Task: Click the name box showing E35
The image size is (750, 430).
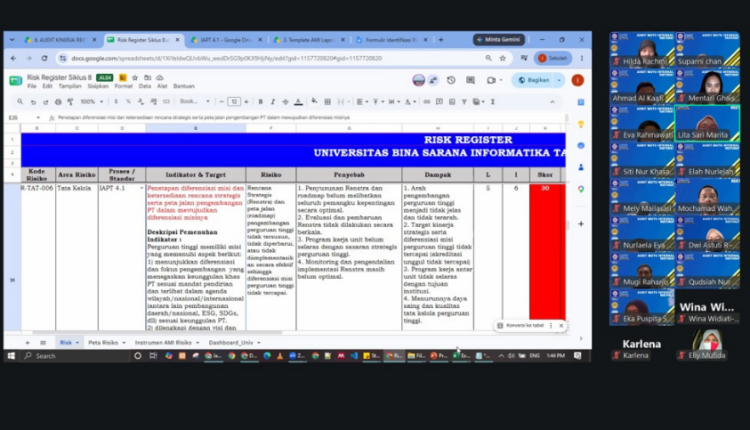Action: pyautogui.click(x=24, y=118)
